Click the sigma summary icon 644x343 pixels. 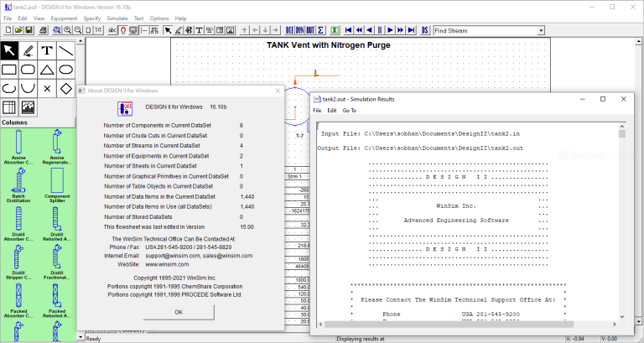(321, 30)
